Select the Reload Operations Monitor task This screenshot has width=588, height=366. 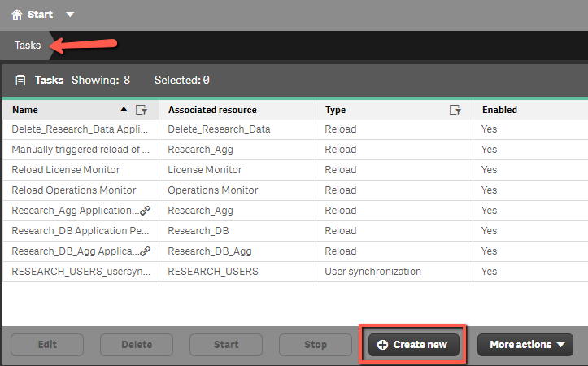pyautogui.click(x=74, y=190)
